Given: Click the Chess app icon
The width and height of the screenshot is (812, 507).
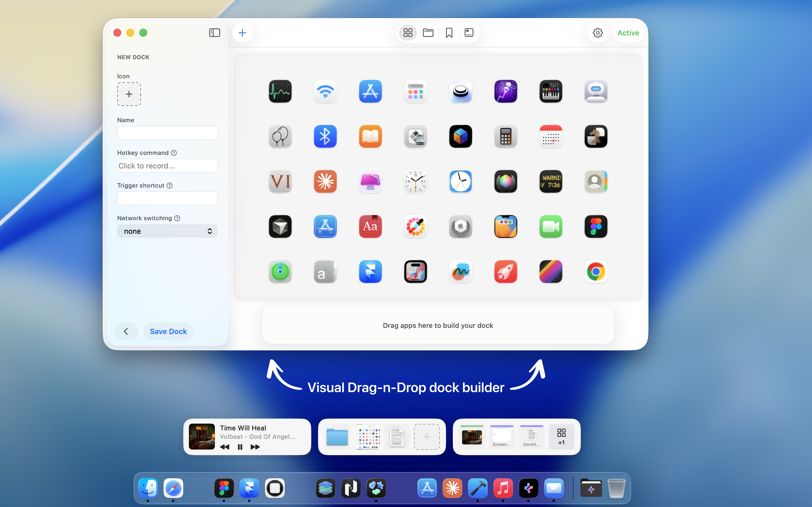Looking at the screenshot, I should tap(596, 136).
